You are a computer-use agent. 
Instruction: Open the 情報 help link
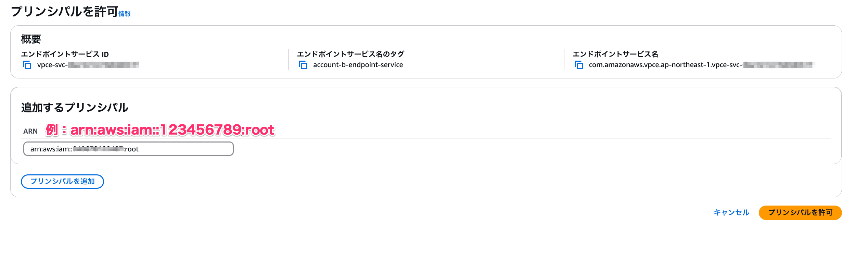(124, 14)
